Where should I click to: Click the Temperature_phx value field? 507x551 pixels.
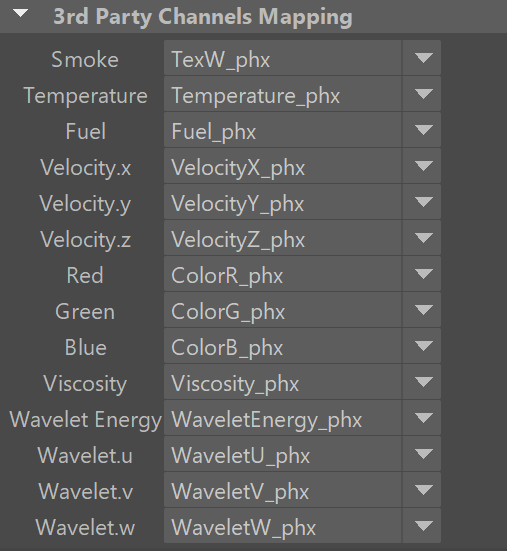tap(283, 94)
